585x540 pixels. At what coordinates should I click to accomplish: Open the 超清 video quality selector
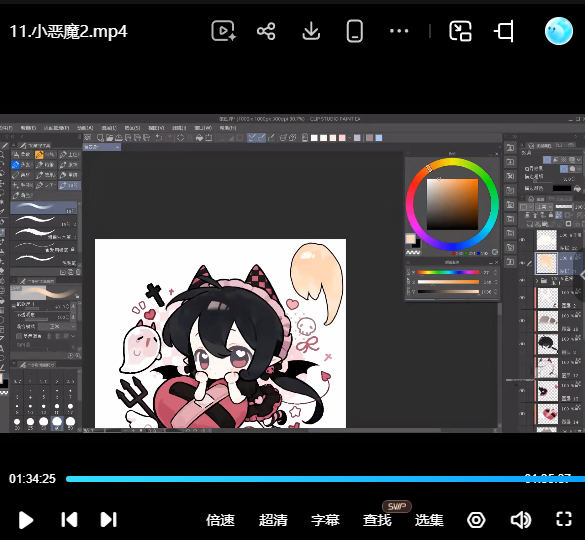[x=273, y=520]
